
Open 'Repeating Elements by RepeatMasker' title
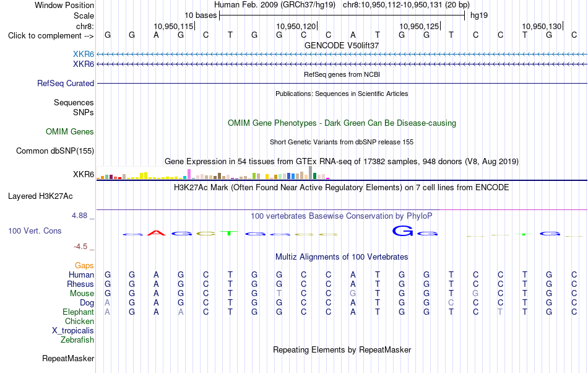click(342, 349)
